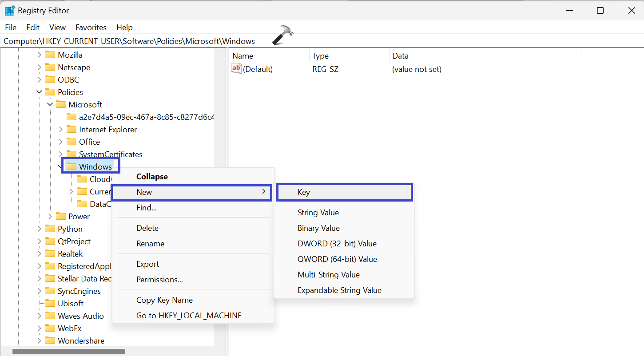Select the ODBC folder icon
The height and width of the screenshot is (356, 644).
tap(50, 80)
